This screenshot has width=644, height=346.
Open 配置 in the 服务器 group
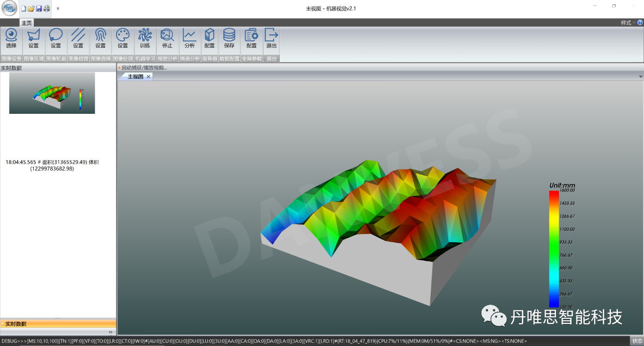point(210,38)
